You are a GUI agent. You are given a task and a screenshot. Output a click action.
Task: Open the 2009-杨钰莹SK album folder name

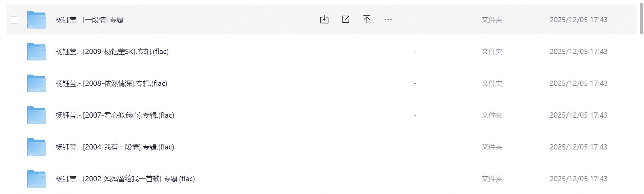tap(112, 52)
